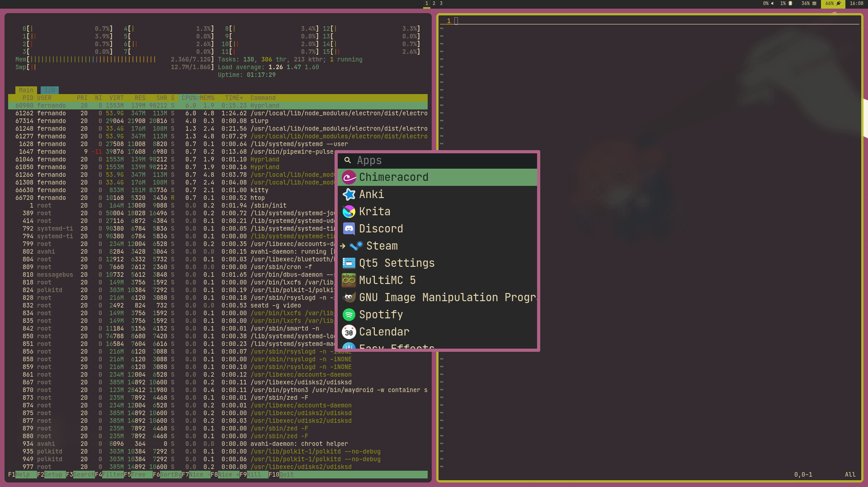Launch MultiMC 5 icon
This screenshot has height=487, width=868.
[x=349, y=280]
